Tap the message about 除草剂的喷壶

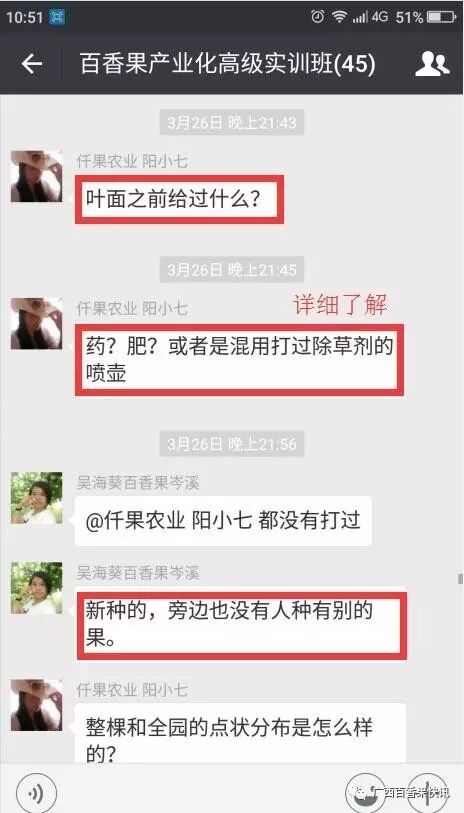coord(240,360)
